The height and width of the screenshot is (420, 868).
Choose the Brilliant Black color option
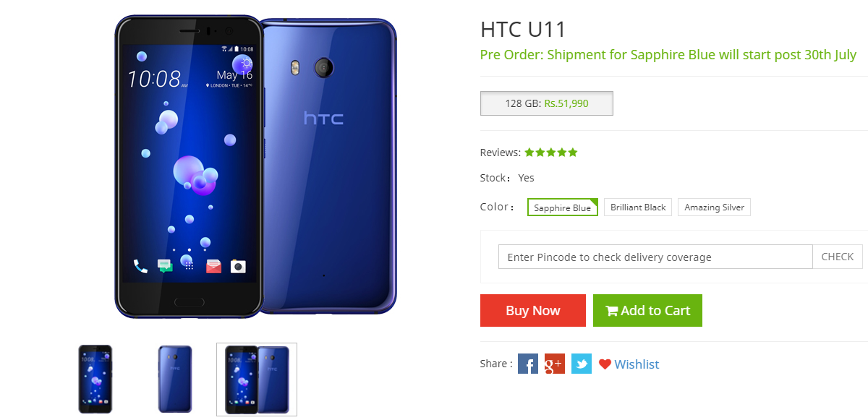(x=638, y=207)
